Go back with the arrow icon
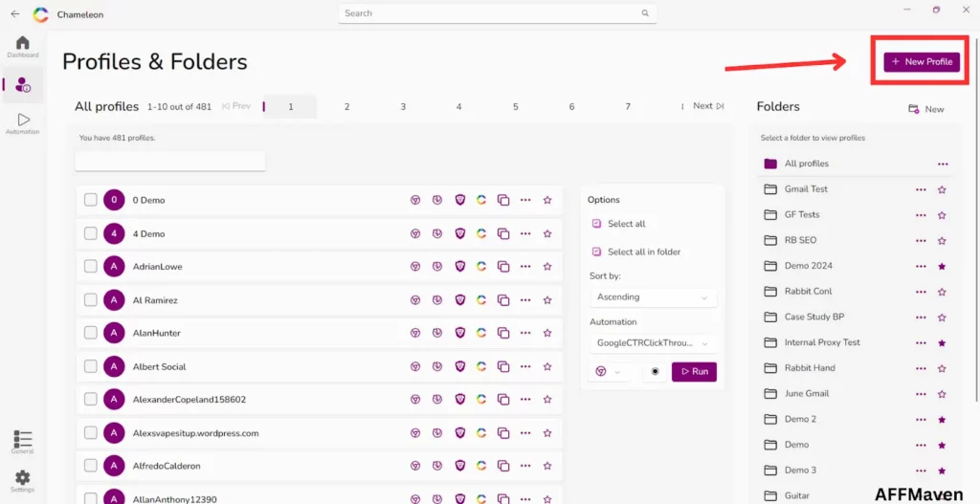980x504 pixels. (15, 13)
